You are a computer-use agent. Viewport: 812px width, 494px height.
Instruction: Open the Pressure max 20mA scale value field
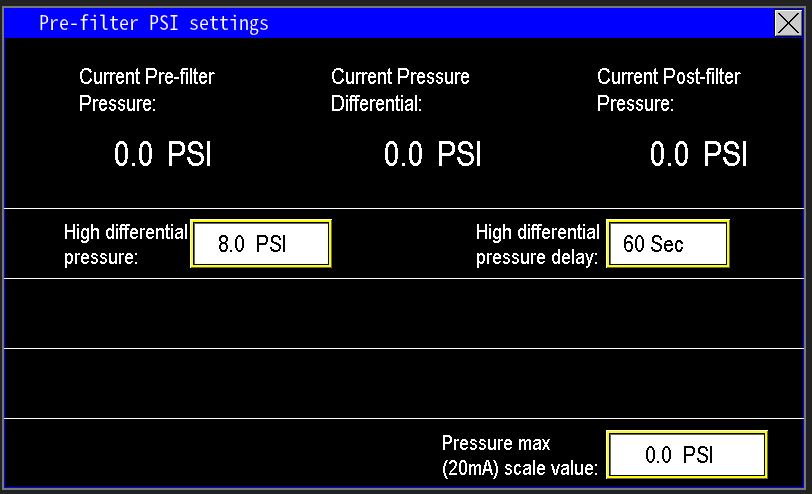point(686,455)
